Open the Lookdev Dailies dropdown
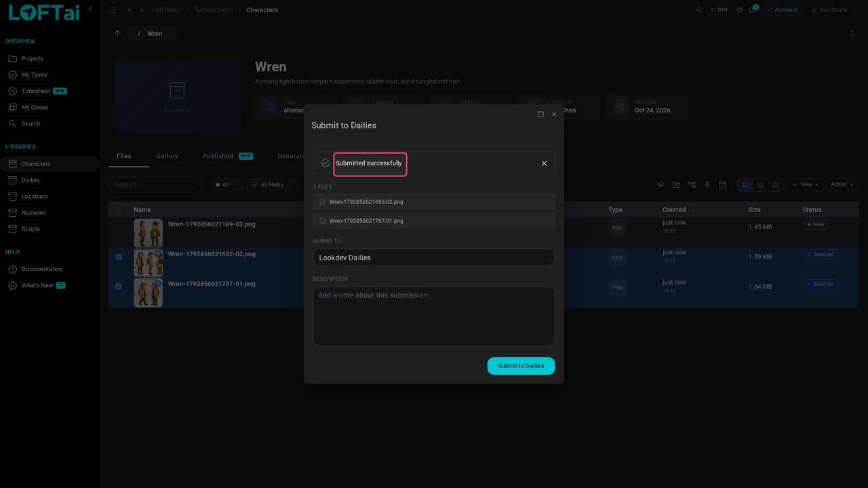This screenshot has height=488, width=868. (x=433, y=258)
